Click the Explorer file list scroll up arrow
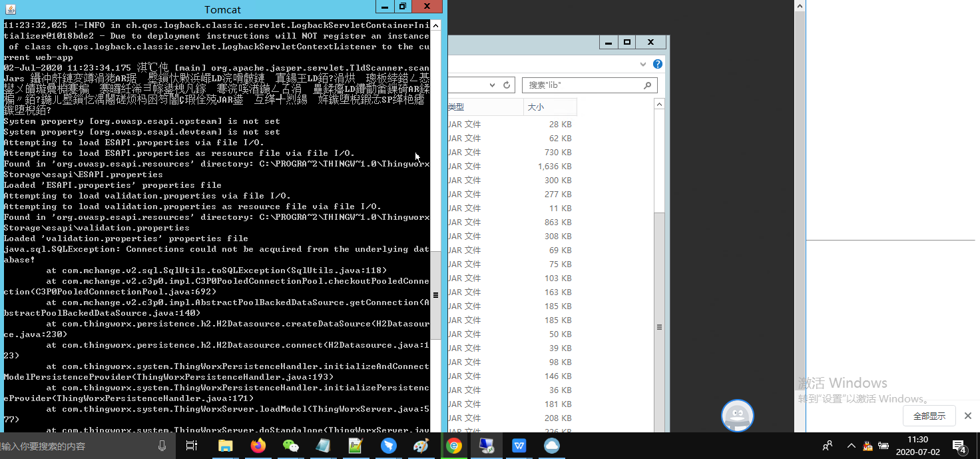Image resolution: width=980 pixels, height=459 pixels. tap(659, 104)
